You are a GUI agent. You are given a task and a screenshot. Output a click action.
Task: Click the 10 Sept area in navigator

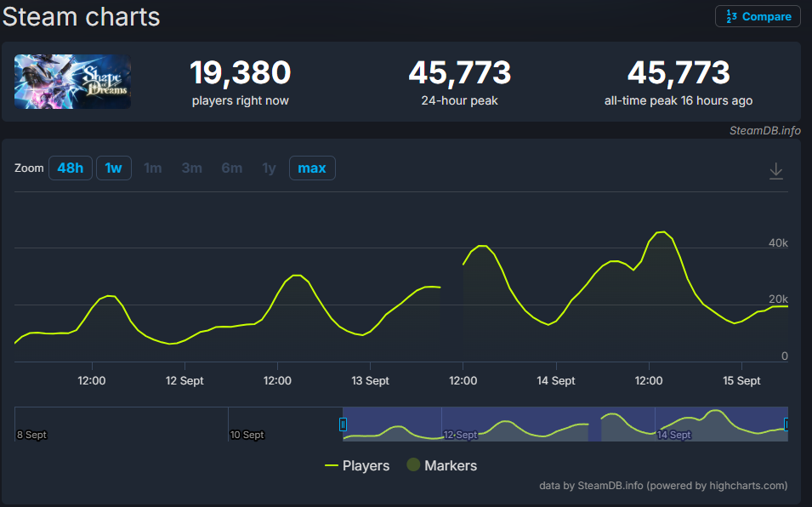click(x=247, y=435)
